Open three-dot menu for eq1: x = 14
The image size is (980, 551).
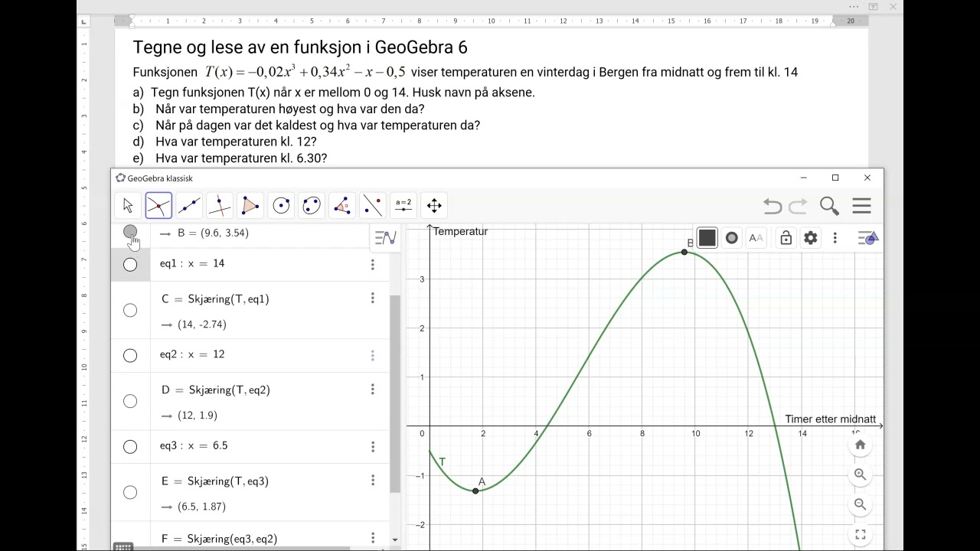(373, 265)
